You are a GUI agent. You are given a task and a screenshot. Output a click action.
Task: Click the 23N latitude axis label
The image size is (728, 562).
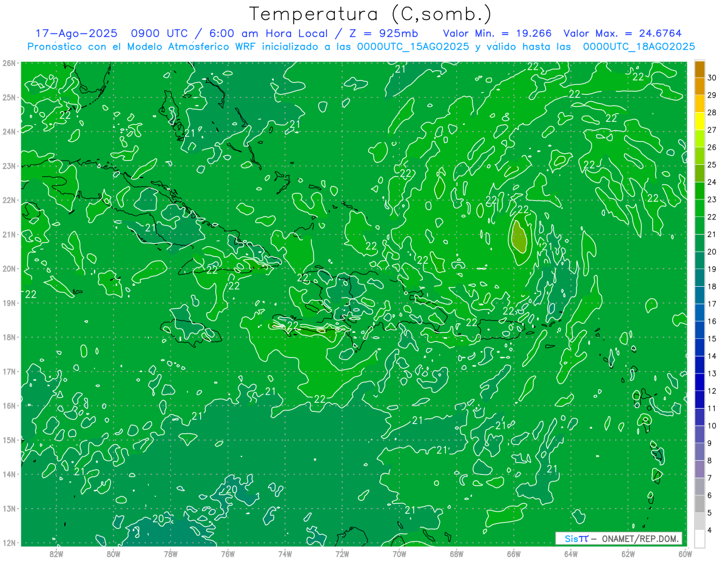pos(9,166)
